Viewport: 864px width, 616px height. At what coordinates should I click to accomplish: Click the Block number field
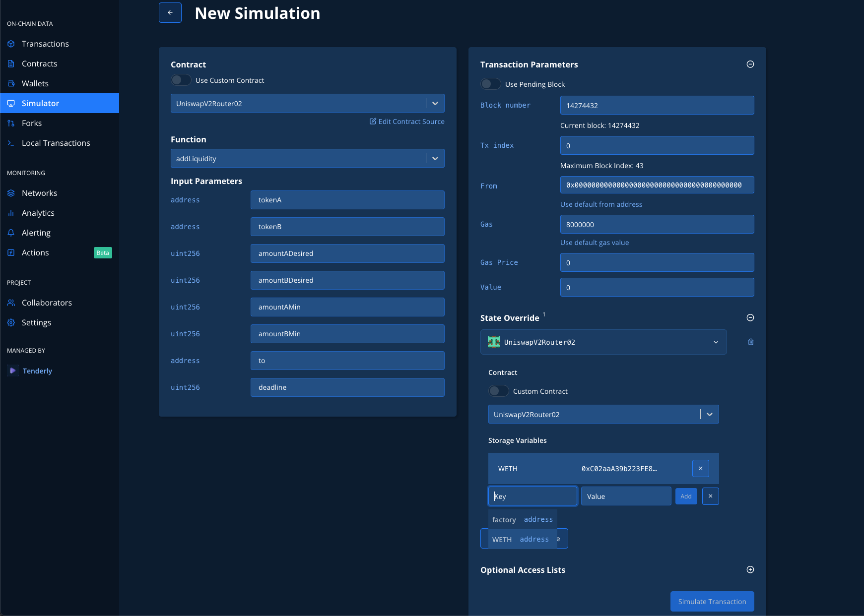coord(657,105)
